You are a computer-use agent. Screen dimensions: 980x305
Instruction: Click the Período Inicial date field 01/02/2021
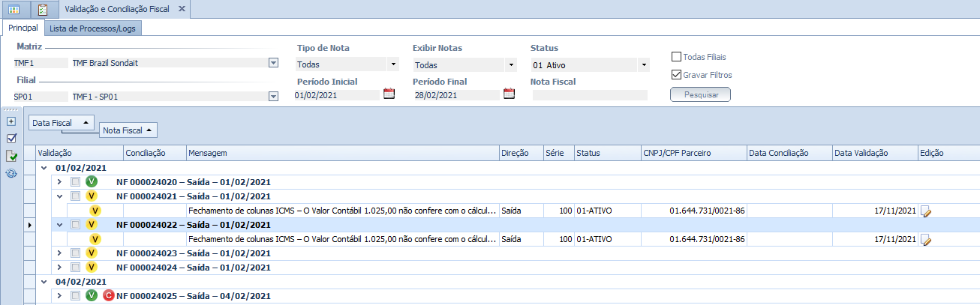pos(337,95)
